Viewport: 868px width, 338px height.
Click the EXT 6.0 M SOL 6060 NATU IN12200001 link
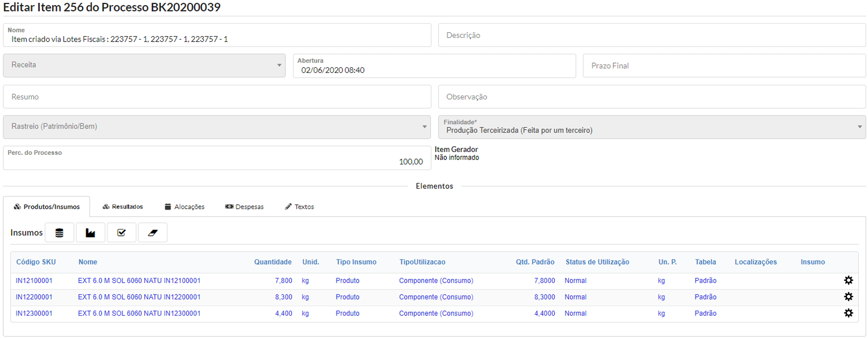coord(139,297)
